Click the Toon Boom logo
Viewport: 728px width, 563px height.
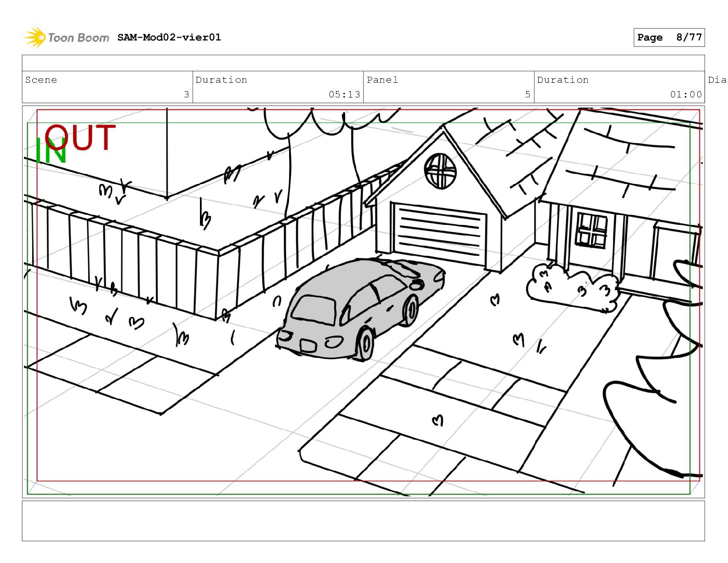click(x=67, y=37)
